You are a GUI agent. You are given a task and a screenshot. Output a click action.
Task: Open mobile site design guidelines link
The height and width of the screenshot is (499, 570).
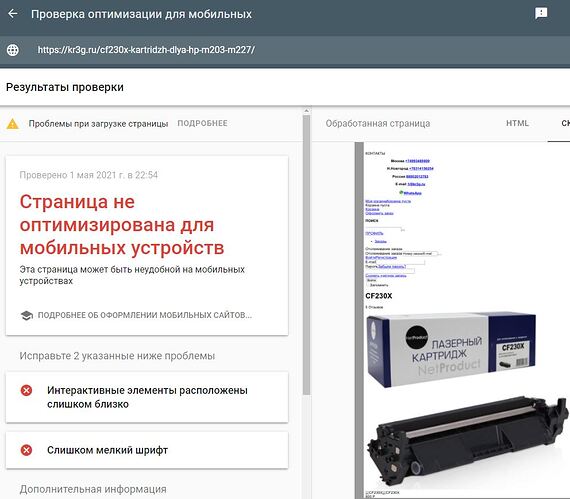click(x=145, y=315)
